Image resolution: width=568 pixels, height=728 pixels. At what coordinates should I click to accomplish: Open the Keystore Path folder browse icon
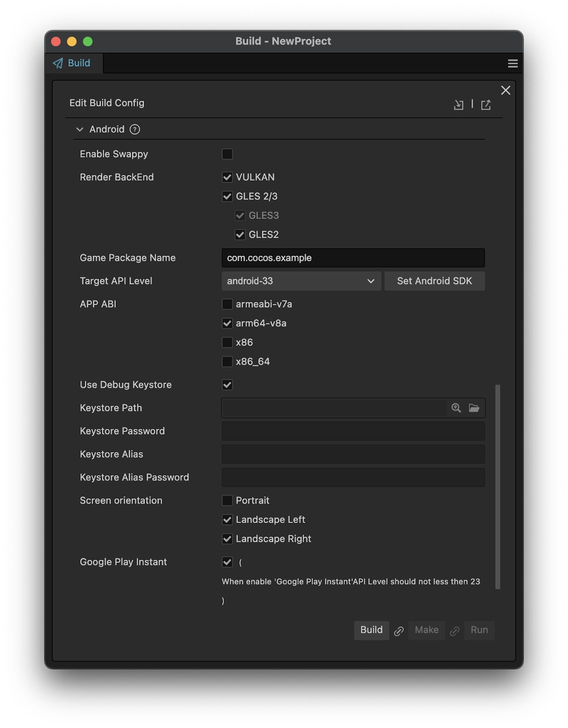[x=474, y=408]
